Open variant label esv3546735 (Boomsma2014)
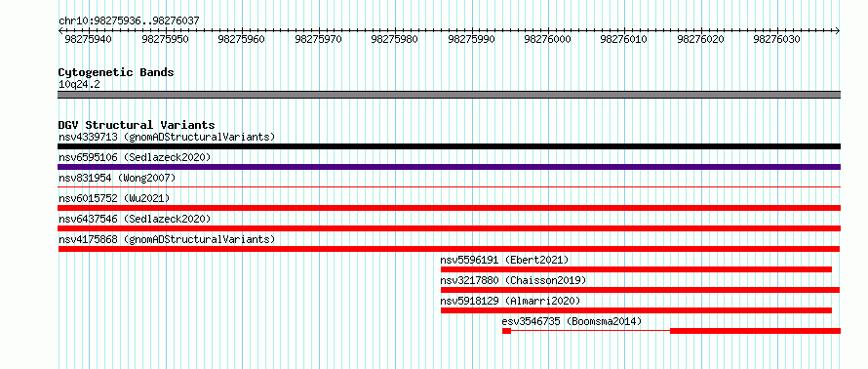868x369 pixels. pos(572,321)
